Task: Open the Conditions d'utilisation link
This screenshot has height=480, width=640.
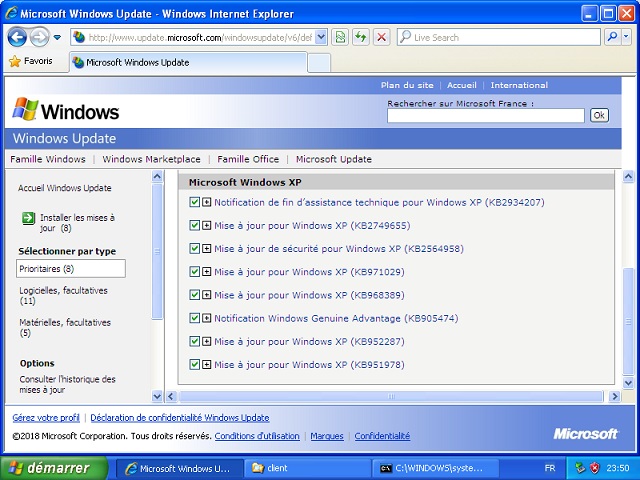Action: 257,436
